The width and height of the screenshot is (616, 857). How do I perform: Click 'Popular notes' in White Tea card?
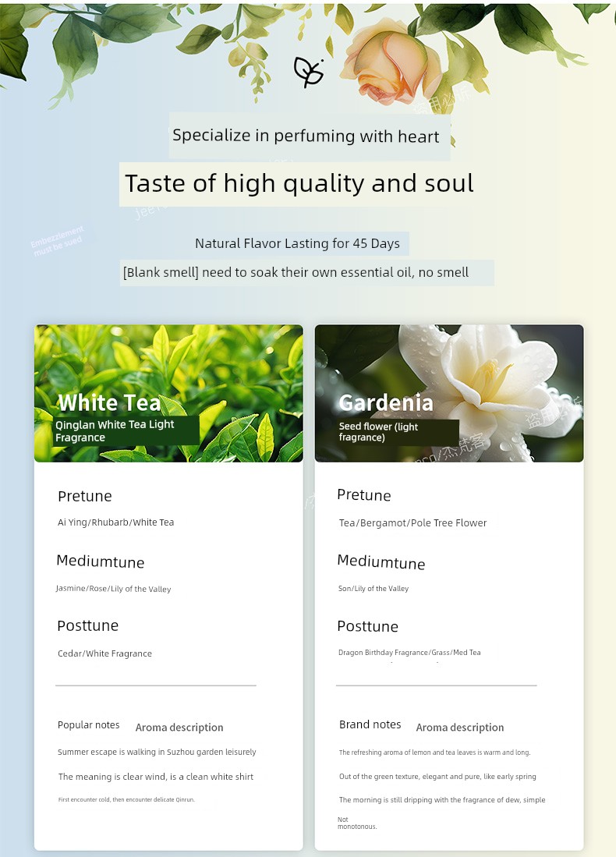point(89,725)
